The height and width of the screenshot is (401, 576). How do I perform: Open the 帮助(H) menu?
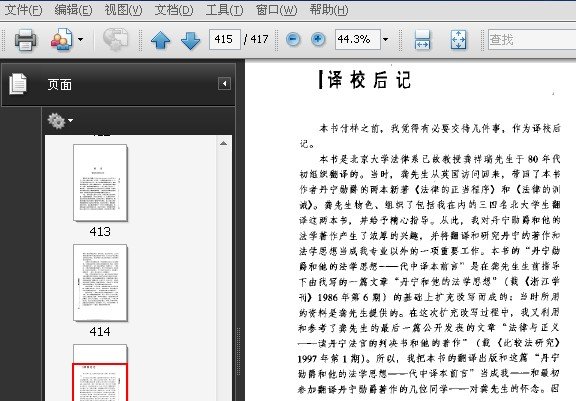tap(328, 10)
